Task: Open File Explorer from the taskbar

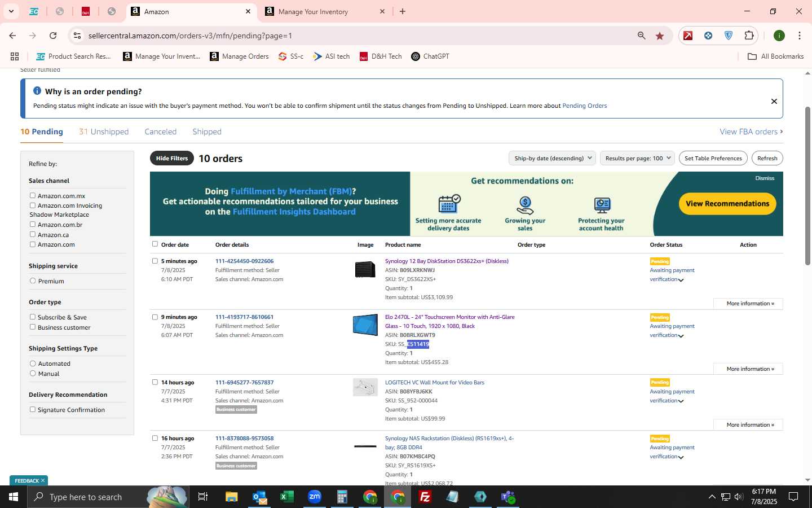Action: tap(232, 497)
